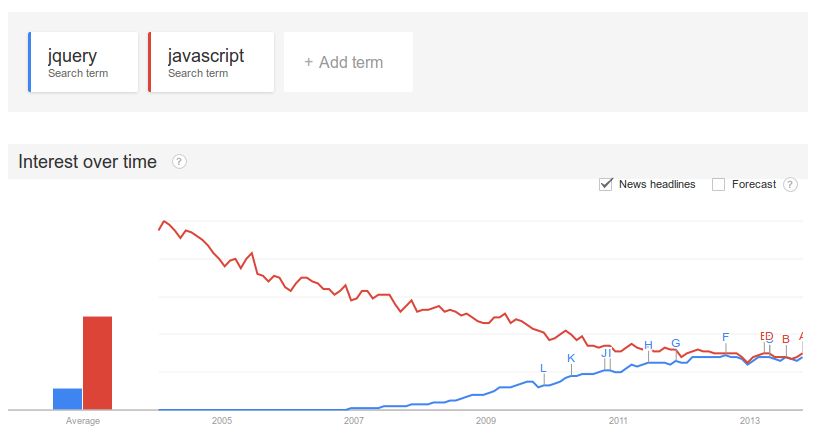Open red news headline marker B
This screenshot has height=432, width=815.
[786, 339]
